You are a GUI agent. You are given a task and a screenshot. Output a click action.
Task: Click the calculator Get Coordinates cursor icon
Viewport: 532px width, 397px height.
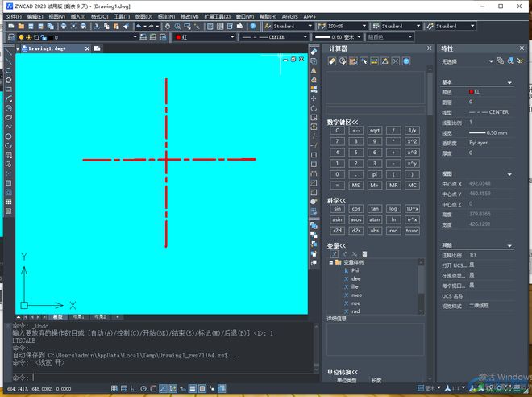tap(364, 61)
